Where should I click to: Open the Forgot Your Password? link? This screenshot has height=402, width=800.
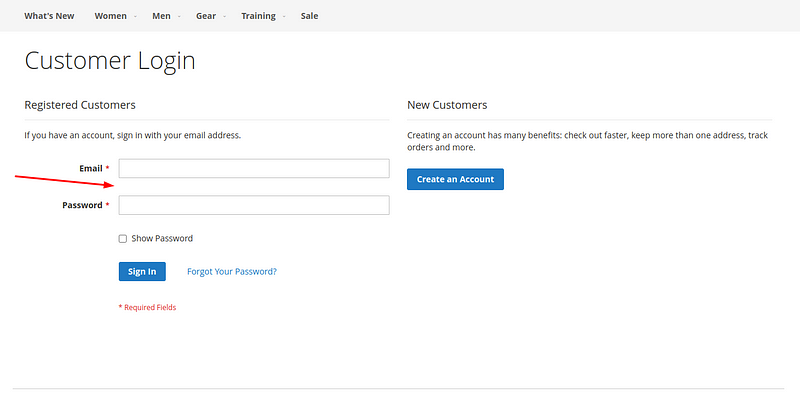click(232, 271)
